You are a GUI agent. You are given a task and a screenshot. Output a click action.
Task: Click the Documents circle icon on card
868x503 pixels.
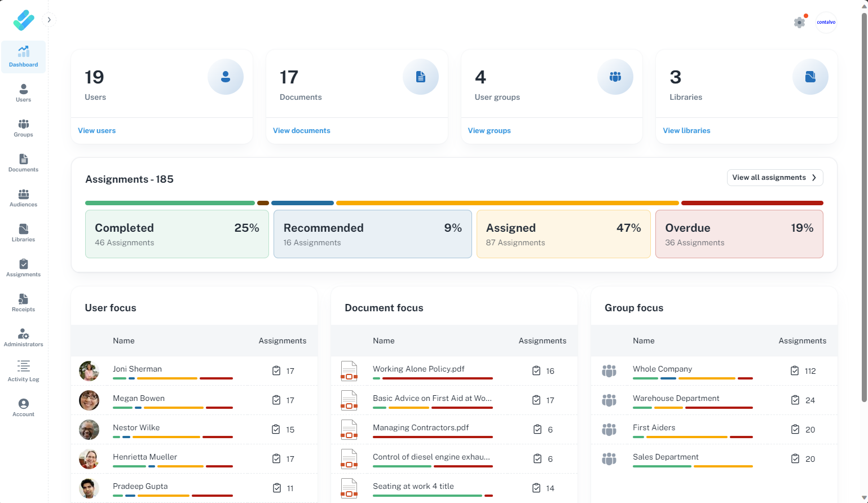[x=421, y=77]
